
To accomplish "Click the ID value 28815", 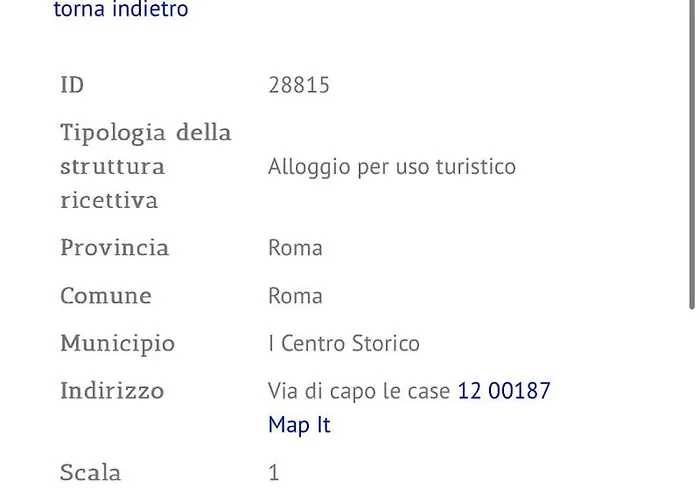I will [x=299, y=86].
